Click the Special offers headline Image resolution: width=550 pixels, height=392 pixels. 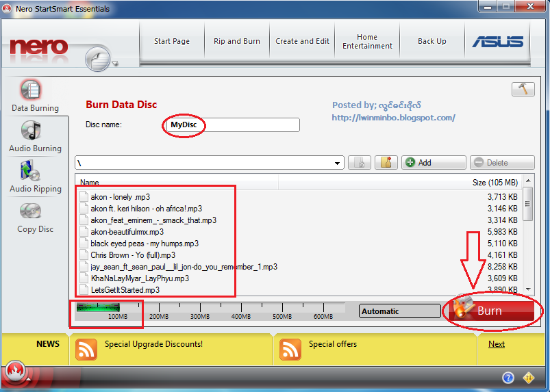(332, 344)
